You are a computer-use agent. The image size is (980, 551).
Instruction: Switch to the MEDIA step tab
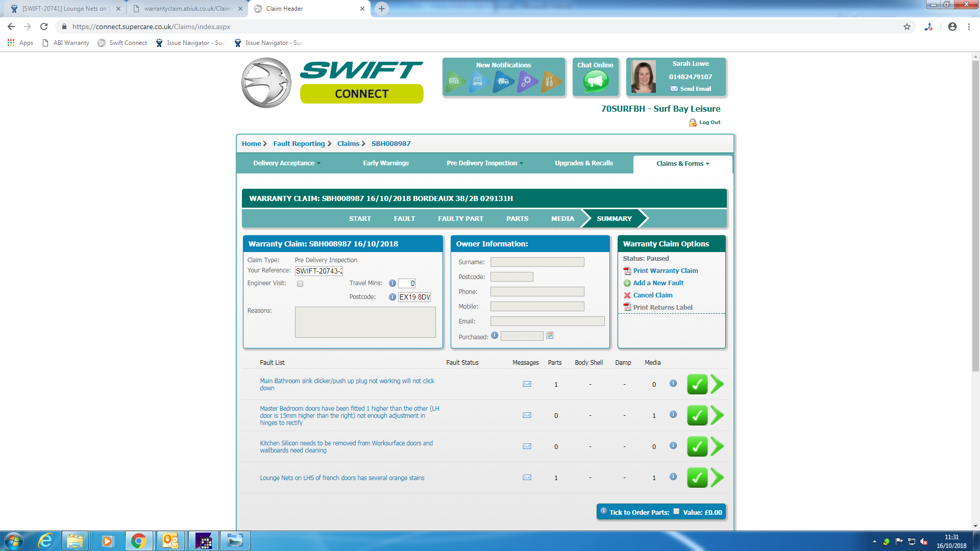pos(562,218)
